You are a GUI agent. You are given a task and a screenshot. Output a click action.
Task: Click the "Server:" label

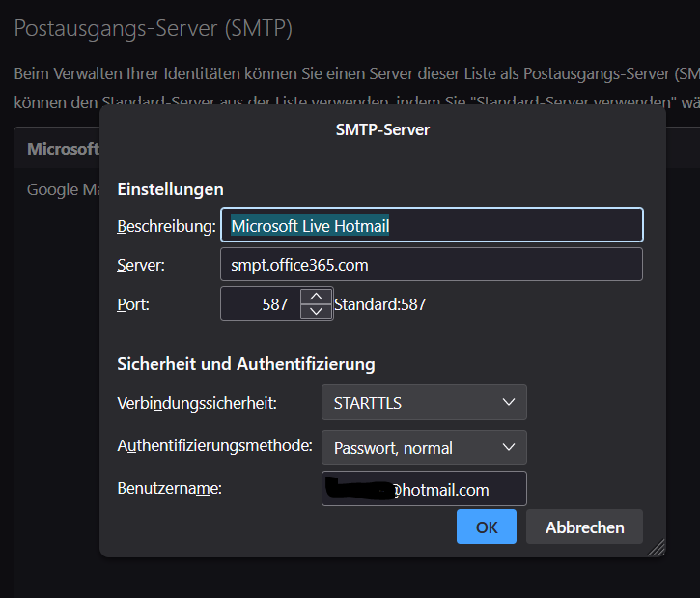pyautogui.click(x=141, y=265)
